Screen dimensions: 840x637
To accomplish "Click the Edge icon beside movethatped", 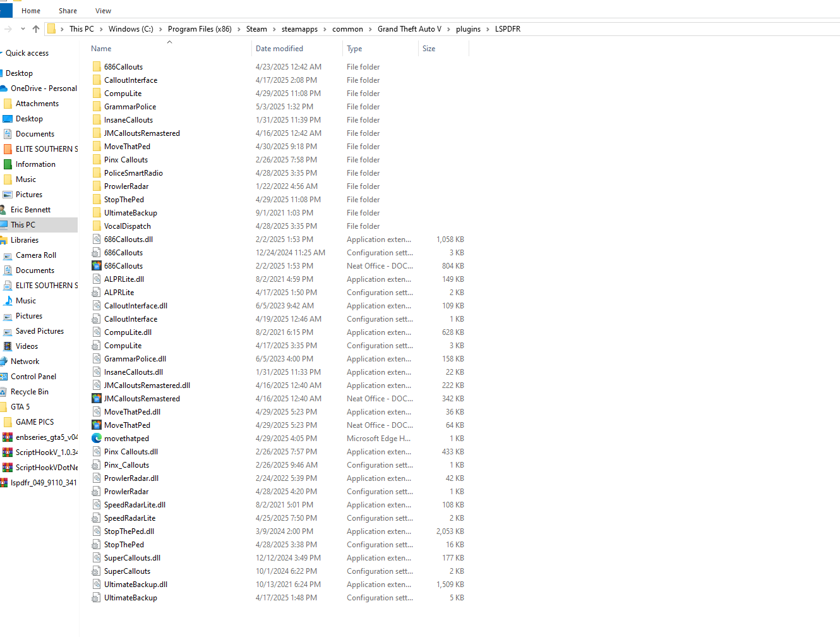I will (x=97, y=439).
